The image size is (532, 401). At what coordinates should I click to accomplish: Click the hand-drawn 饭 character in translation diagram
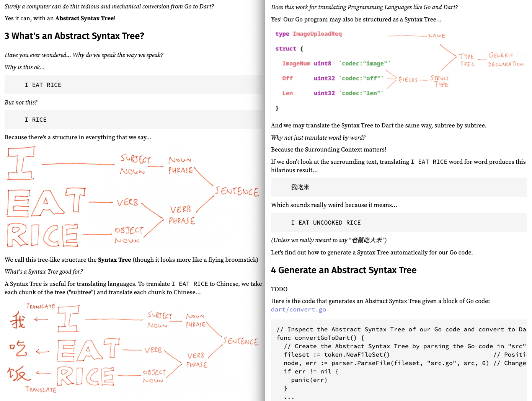pos(18,373)
